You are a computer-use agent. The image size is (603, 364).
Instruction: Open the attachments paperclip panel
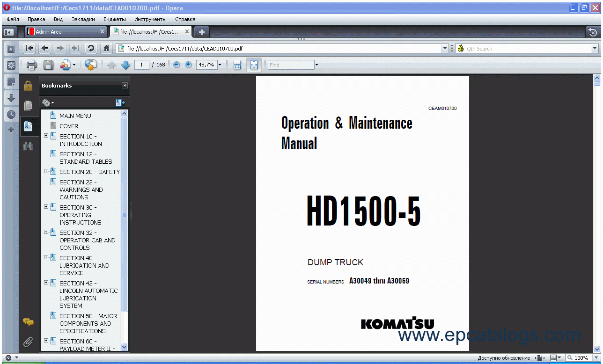point(28,342)
